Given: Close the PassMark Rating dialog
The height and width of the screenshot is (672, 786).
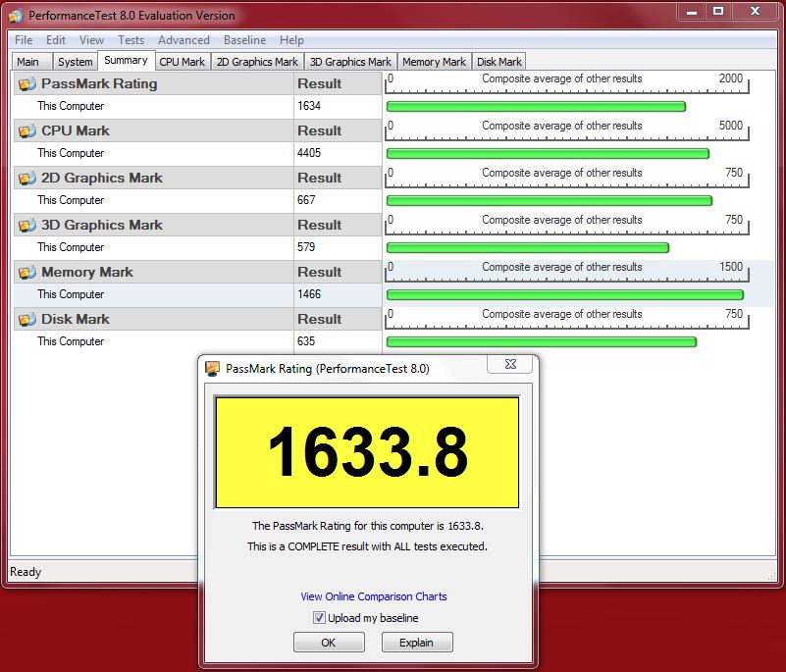Looking at the screenshot, I should click(510, 364).
